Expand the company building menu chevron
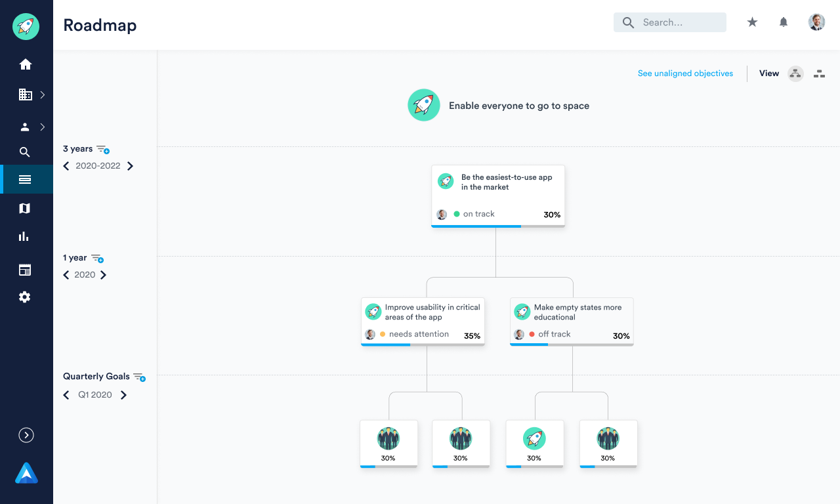The image size is (840, 504). (42, 94)
